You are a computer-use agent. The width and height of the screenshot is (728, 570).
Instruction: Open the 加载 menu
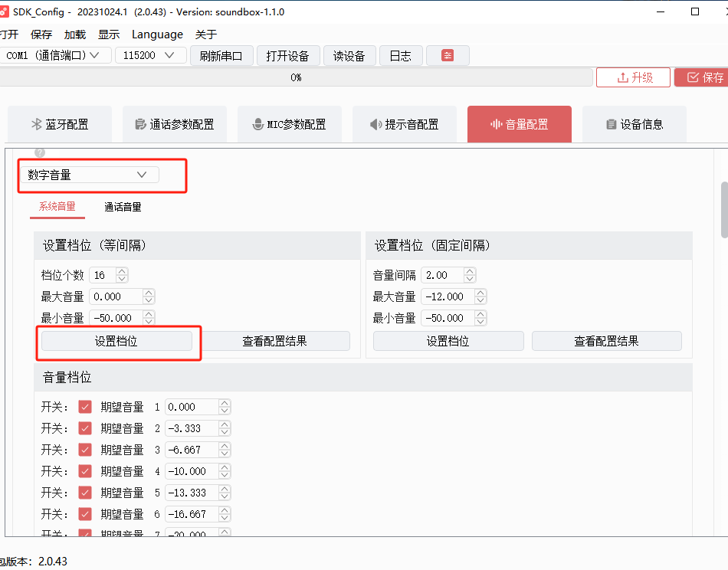tap(75, 34)
